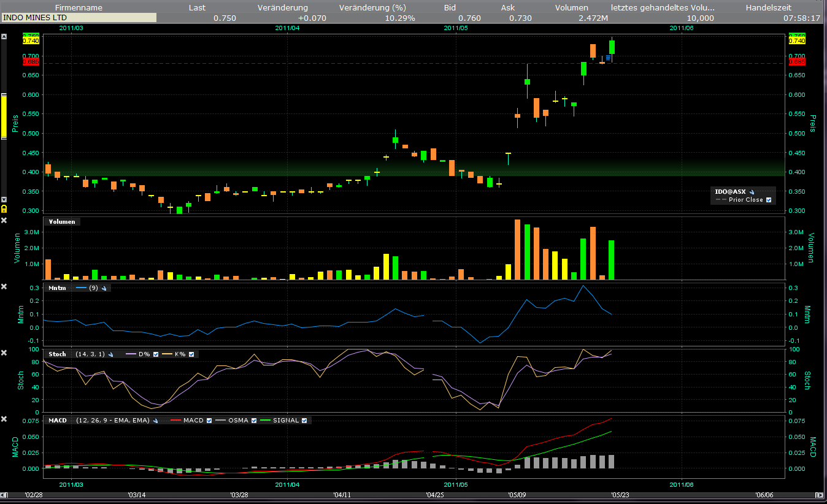Close the Volumen sub-chart panel
The width and height of the screenshot is (827, 504).
point(4,221)
